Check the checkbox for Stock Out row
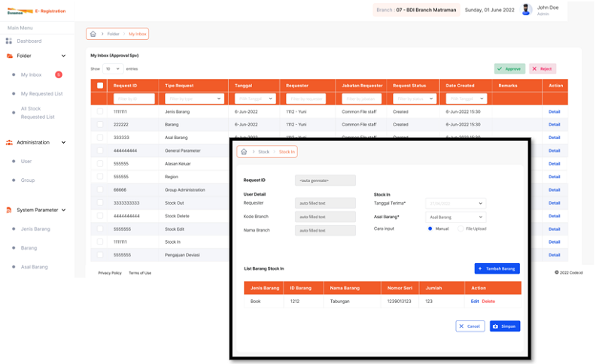The height and width of the screenshot is (364, 602). [100, 202]
